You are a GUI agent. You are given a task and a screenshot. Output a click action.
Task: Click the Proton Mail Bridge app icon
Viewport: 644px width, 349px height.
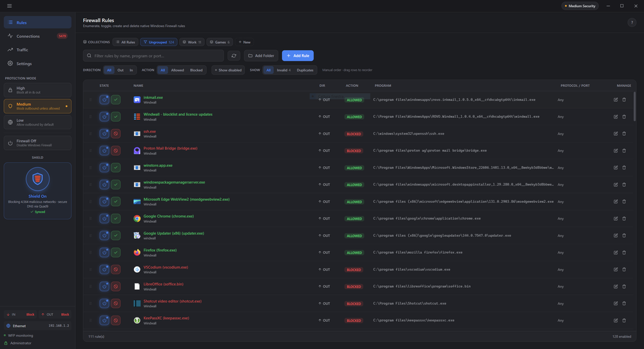coord(137,151)
